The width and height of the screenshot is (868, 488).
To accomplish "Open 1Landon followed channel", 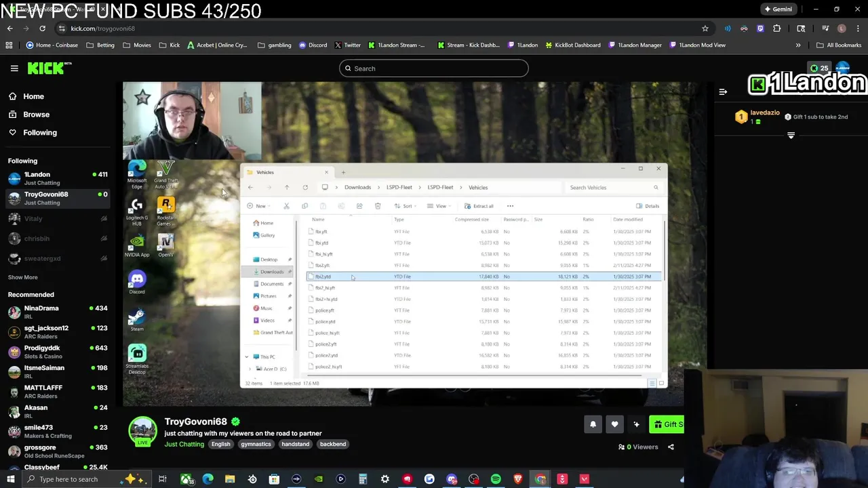I will 58,178.
